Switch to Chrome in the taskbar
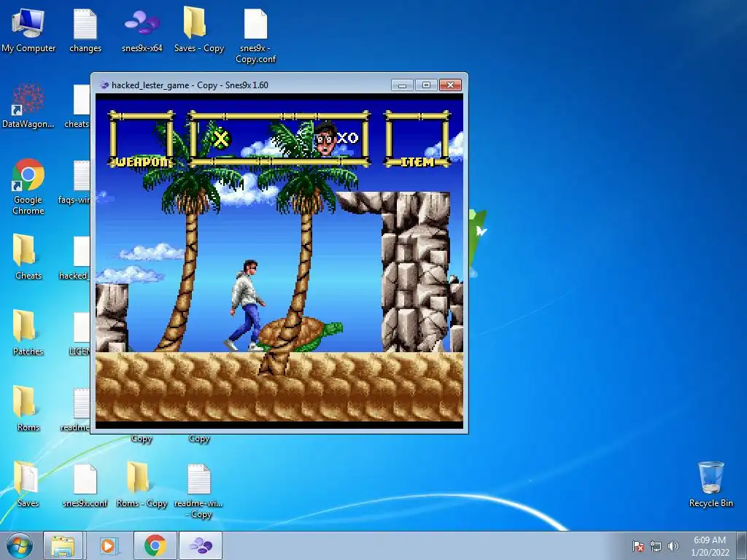This screenshot has width=747, height=560. tap(155, 545)
